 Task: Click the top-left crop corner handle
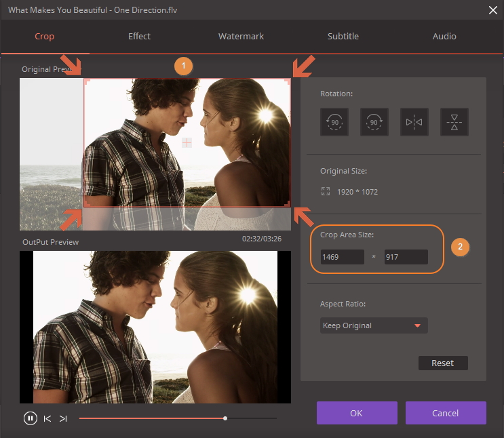(87, 81)
